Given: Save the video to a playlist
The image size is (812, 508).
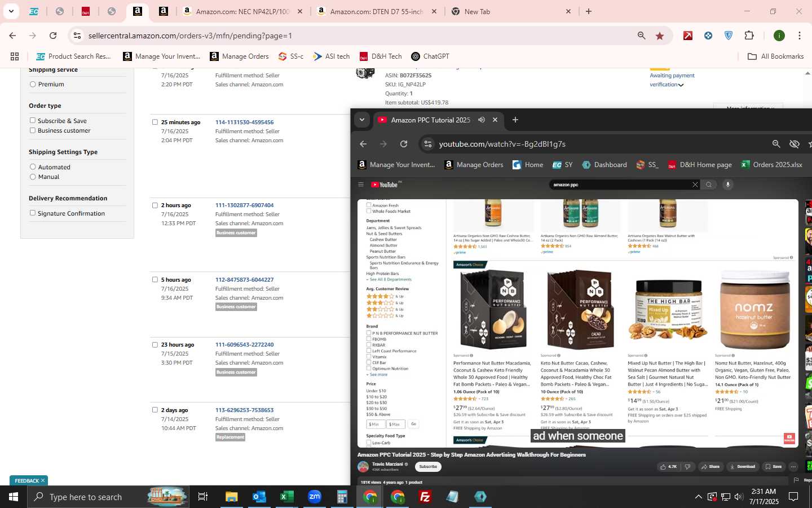Looking at the screenshot, I should (773, 467).
